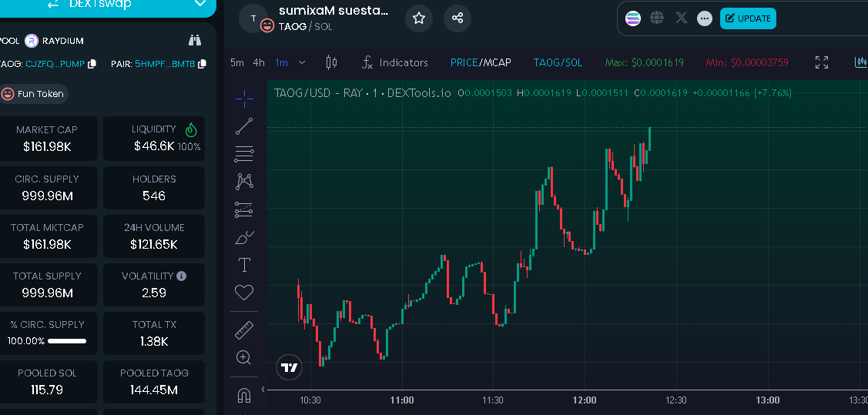
Task: Select the ruler measure tool
Action: (x=244, y=330)
